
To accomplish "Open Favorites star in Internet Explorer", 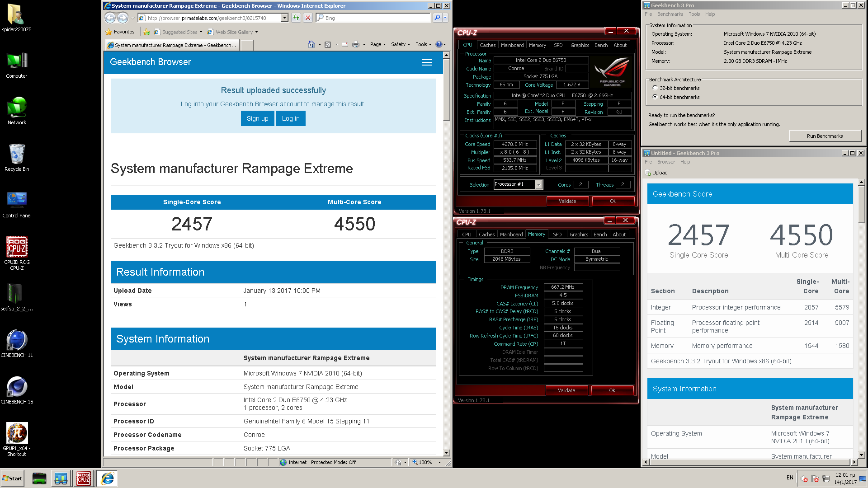I will (120, 32).
